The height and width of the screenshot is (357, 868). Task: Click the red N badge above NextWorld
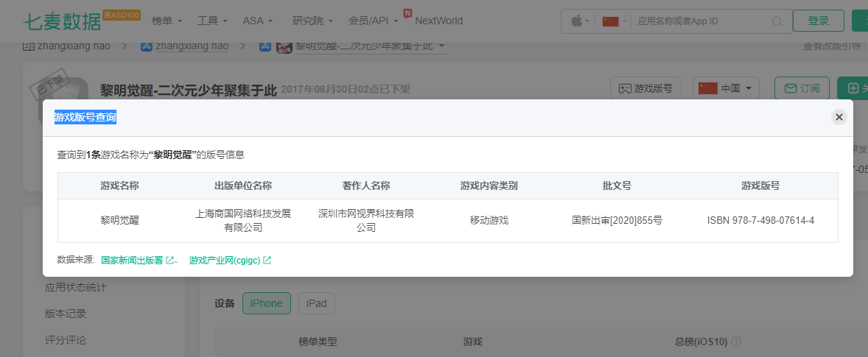pyautogui.click(x=408, y=13)
